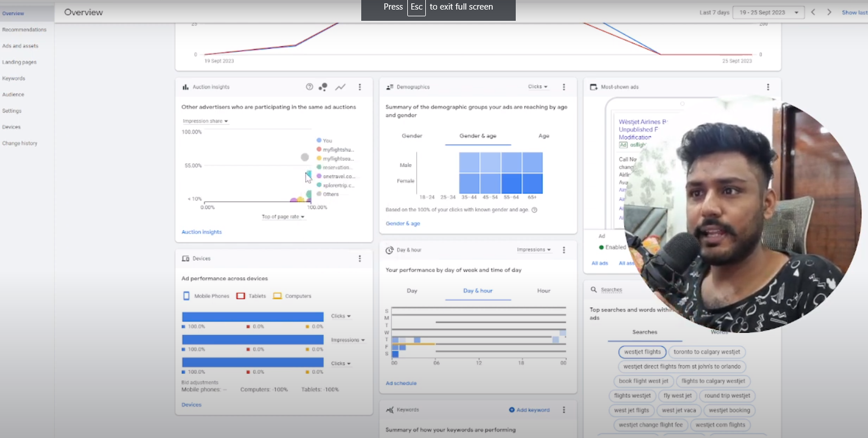This screenshot has width=868, height=438.
Task: Click the Computers legend icon
Action: coord(277,296)
